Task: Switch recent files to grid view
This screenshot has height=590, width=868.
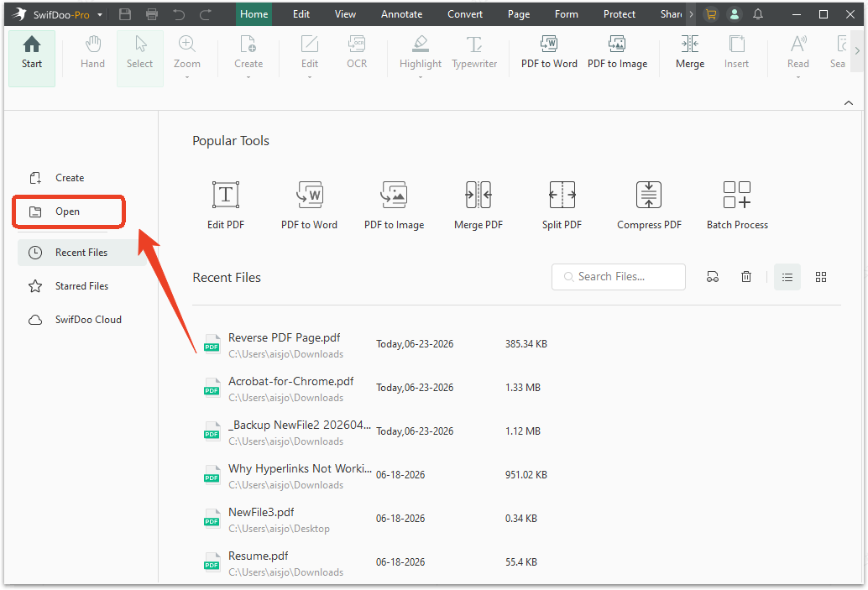Action: (821, 277)
